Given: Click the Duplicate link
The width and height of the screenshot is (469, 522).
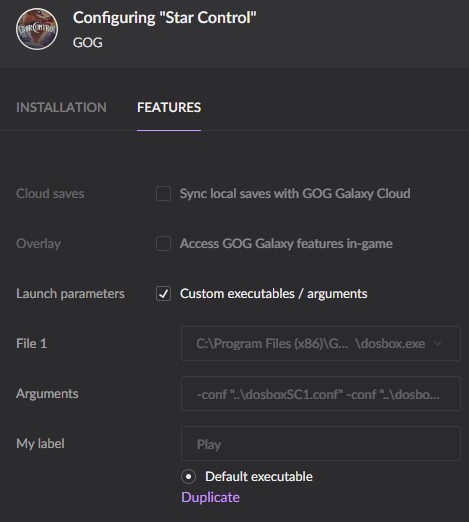Looking at the screenshot, I should click(x=210, y=497).
